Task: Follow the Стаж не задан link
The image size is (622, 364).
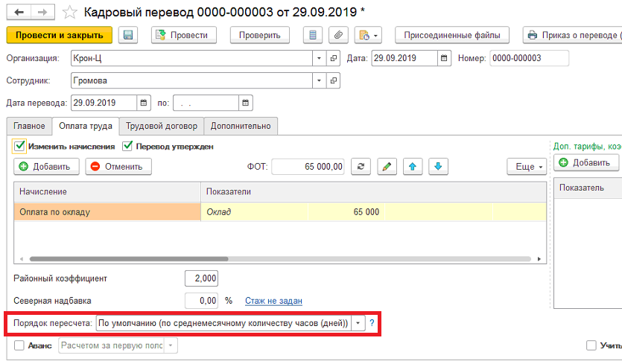Action: (x=273, y=301)
